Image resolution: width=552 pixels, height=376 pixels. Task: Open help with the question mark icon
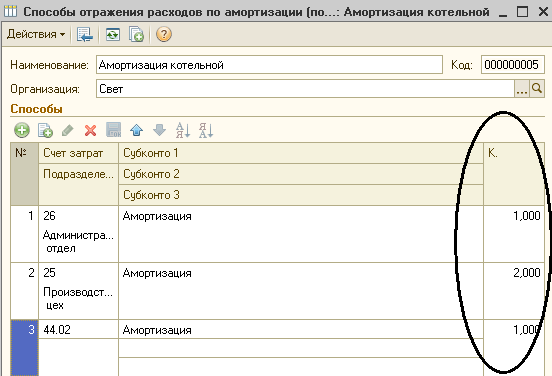[x=164, y=35]
